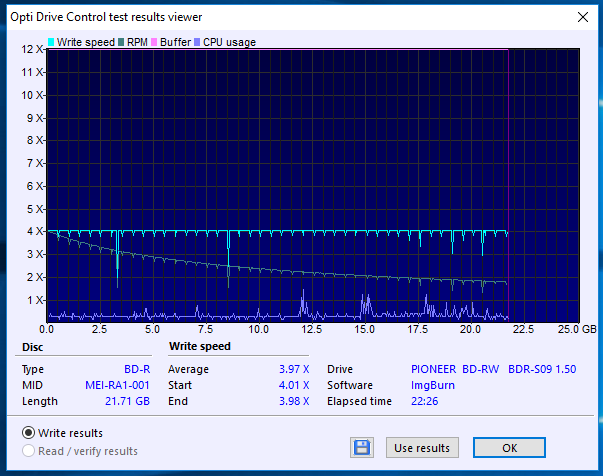603x476 pixels.
Task: Click the firmware text BDR-S09 1.50
Action: click(x=542, y=369)
